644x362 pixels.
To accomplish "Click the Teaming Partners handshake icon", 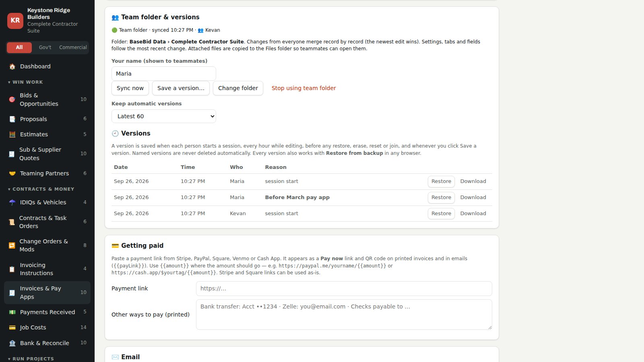I will pyautogui.click(x=12, y=173).
